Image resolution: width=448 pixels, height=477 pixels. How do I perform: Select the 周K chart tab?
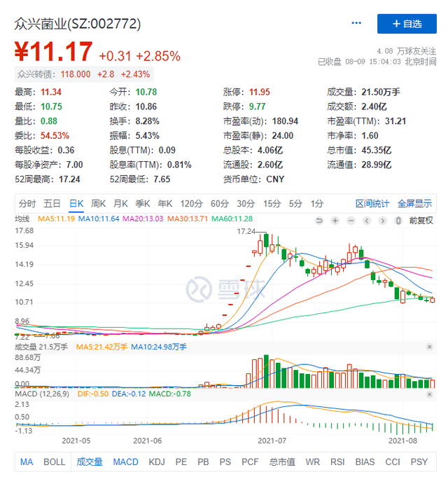[99, 204]
